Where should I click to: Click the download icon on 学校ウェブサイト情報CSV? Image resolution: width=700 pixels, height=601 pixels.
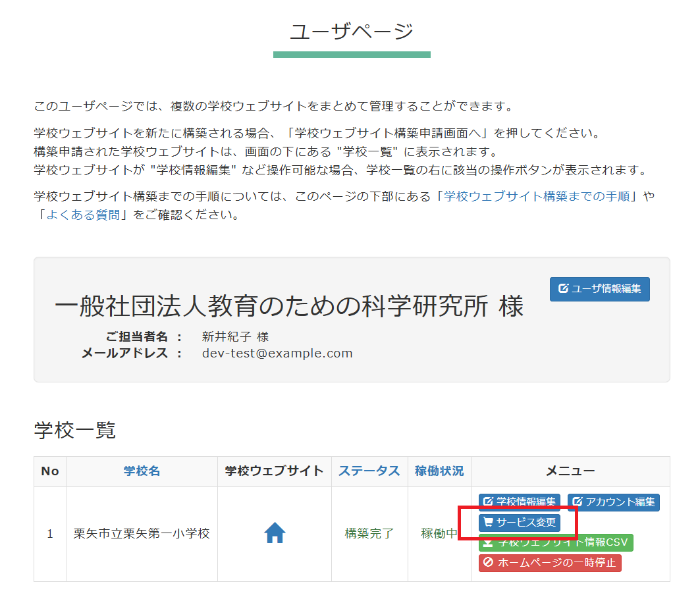(488, 543)
